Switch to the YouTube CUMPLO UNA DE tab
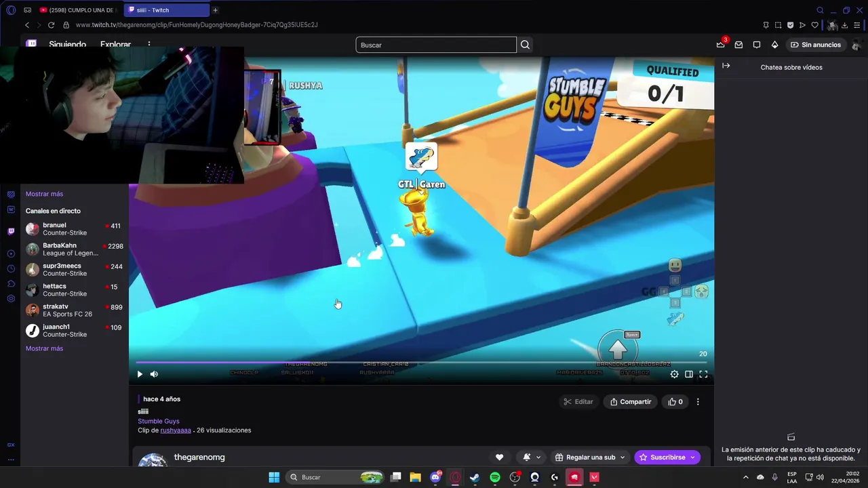The image size is (868, 488). [77, 10]
